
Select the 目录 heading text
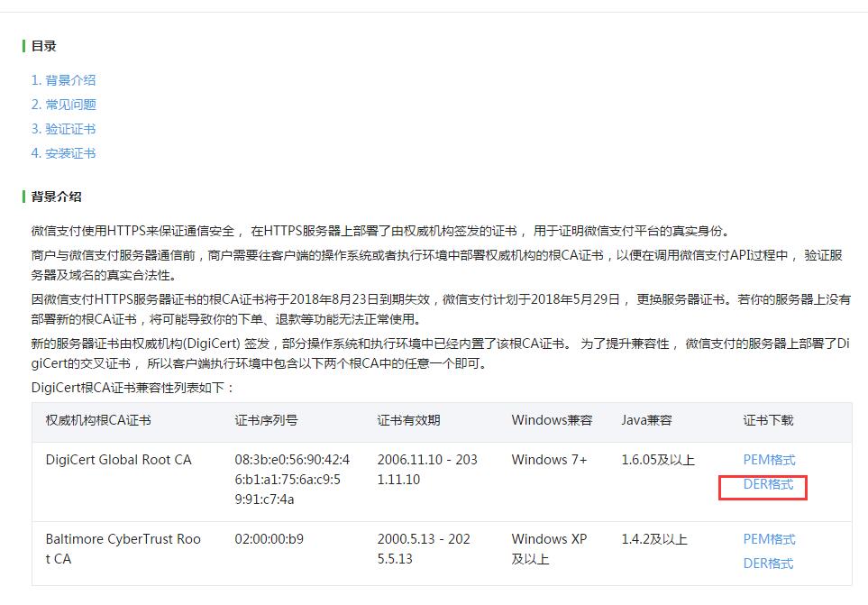pyautogui.click(x=44, y=46)
